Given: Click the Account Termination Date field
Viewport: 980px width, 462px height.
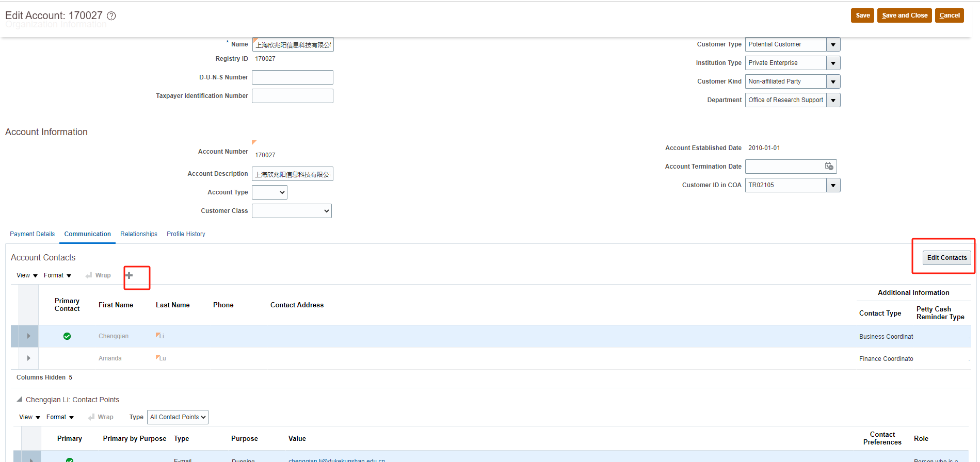Looking at the screenshot, I should [785, 167].
